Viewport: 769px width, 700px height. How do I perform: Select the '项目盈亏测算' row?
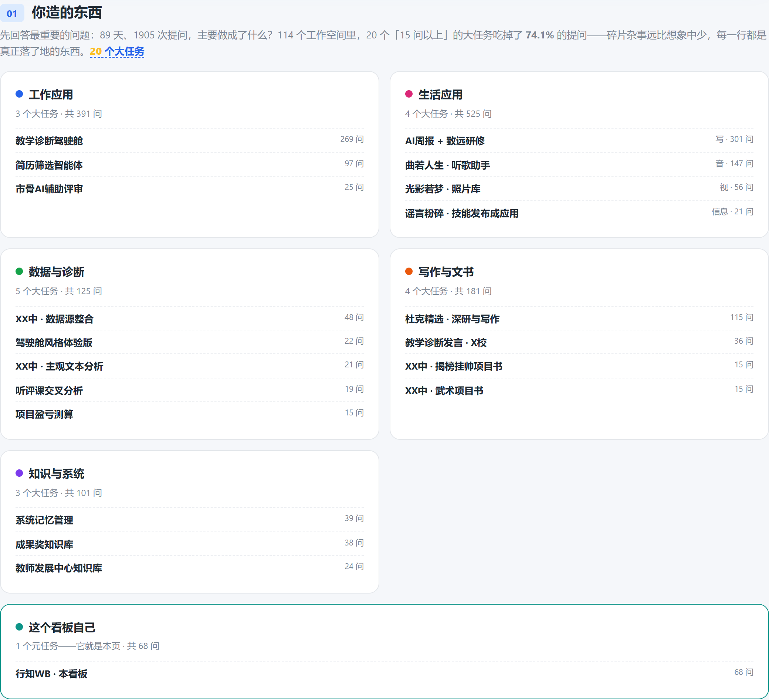[190, 414]
